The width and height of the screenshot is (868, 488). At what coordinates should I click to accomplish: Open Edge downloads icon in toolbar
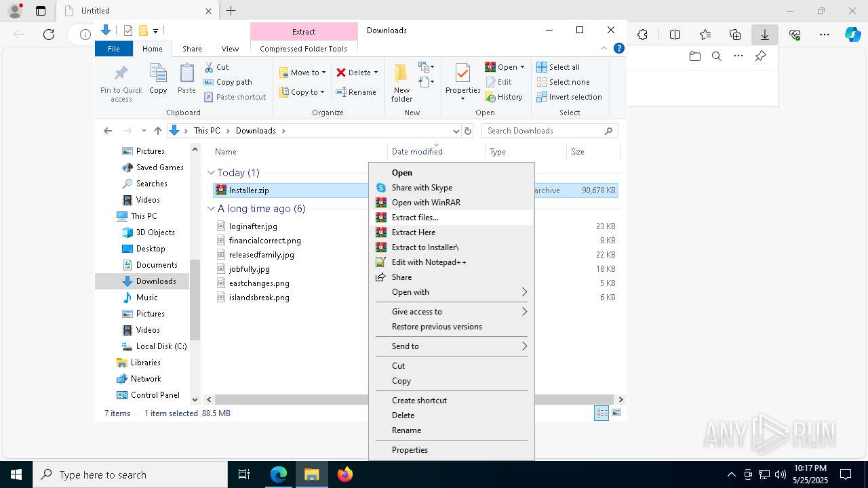click(x=764, y=35)
